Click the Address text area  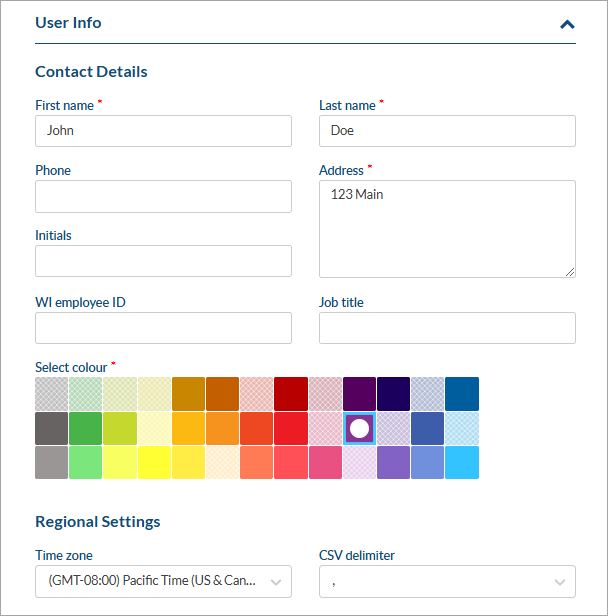coord(447,229)
